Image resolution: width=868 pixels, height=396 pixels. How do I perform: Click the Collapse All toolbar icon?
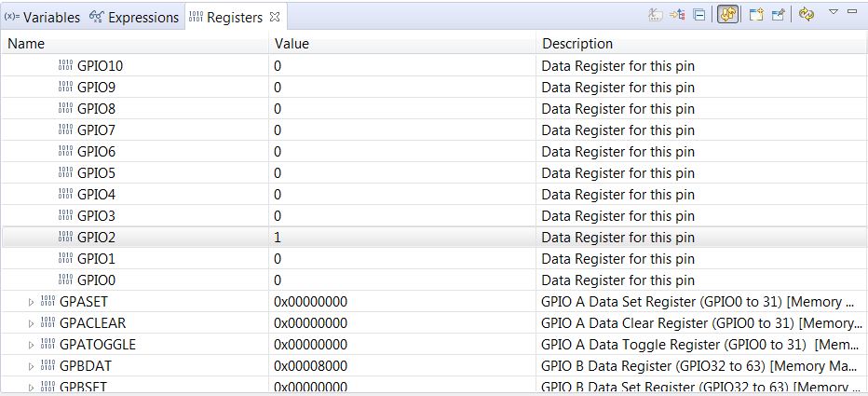699,16
